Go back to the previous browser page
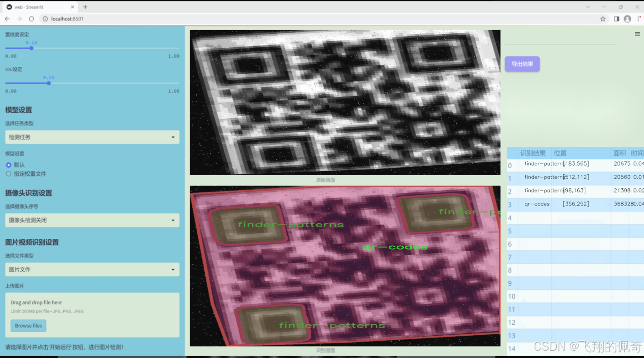 7,19
